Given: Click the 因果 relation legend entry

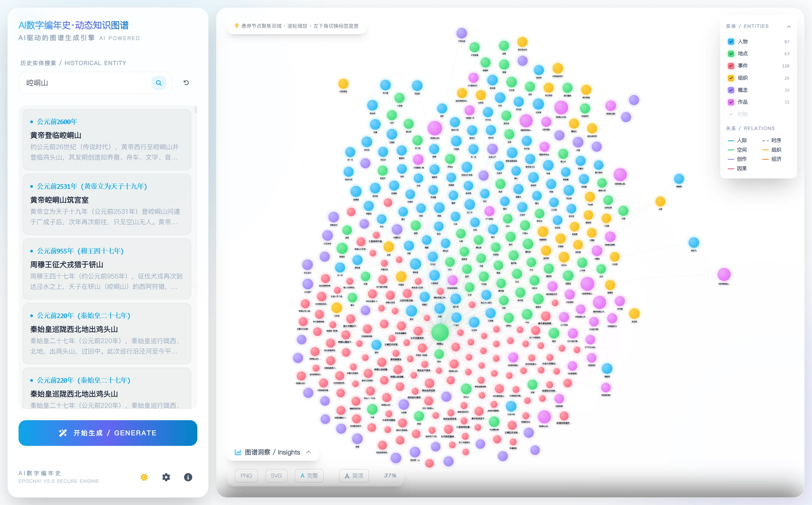Looking at the screenshot, I should tap(738, 168).
